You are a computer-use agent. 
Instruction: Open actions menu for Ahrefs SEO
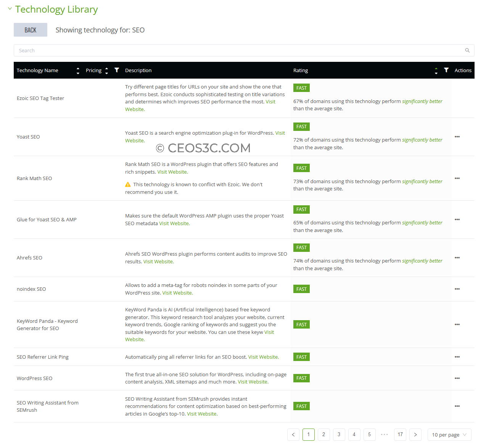coord(457,258)
